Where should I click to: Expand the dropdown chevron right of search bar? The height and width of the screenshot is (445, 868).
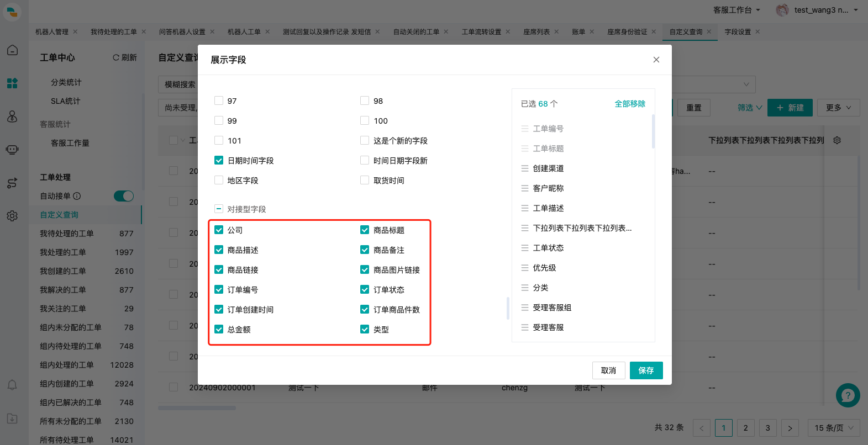[746, 84]
